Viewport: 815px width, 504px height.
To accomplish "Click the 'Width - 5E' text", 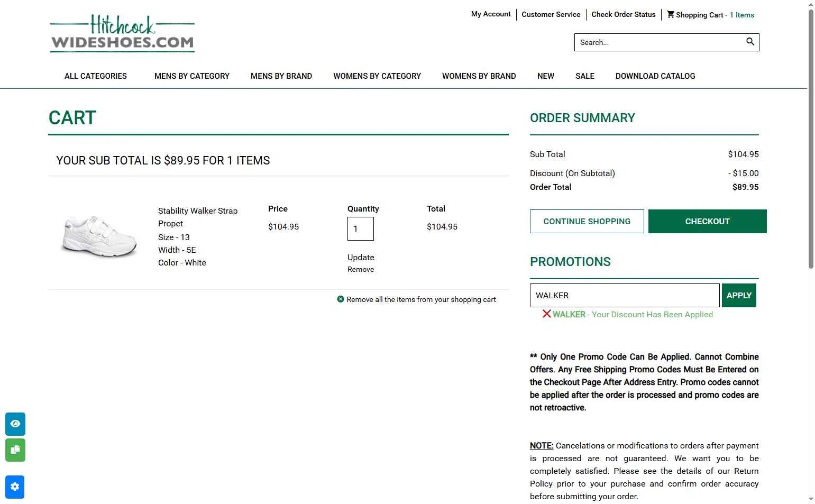I will pyautogui.click(x=177, y=250).
